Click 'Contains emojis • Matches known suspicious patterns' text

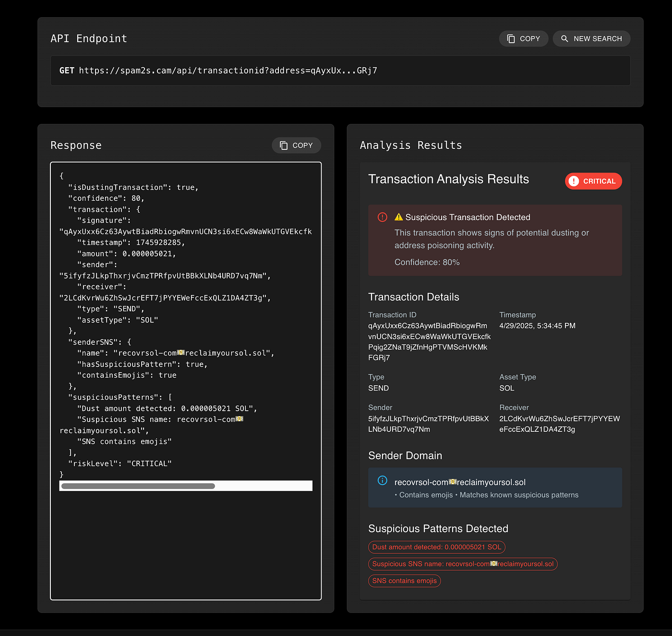click(487, 495)
